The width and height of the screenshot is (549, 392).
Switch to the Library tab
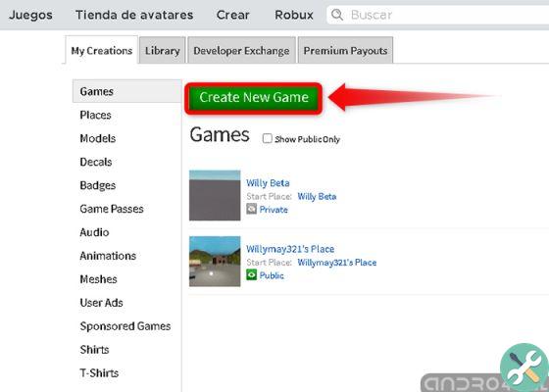tap(163, 50)
